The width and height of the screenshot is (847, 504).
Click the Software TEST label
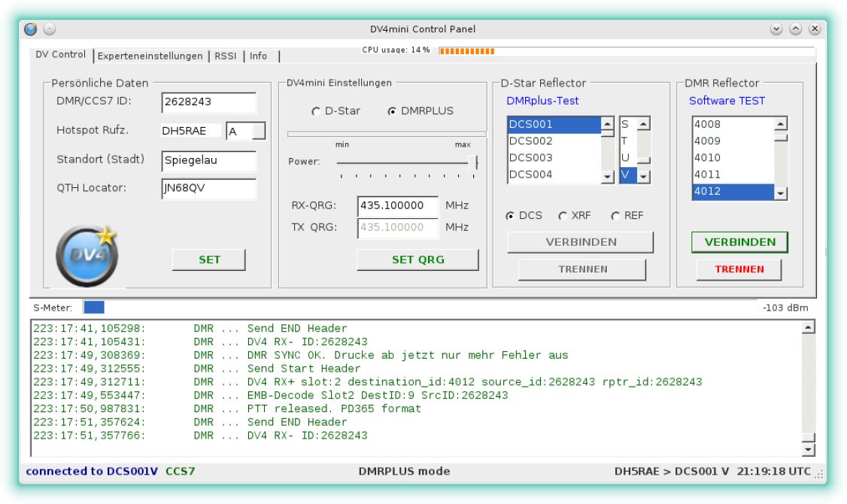727,101
